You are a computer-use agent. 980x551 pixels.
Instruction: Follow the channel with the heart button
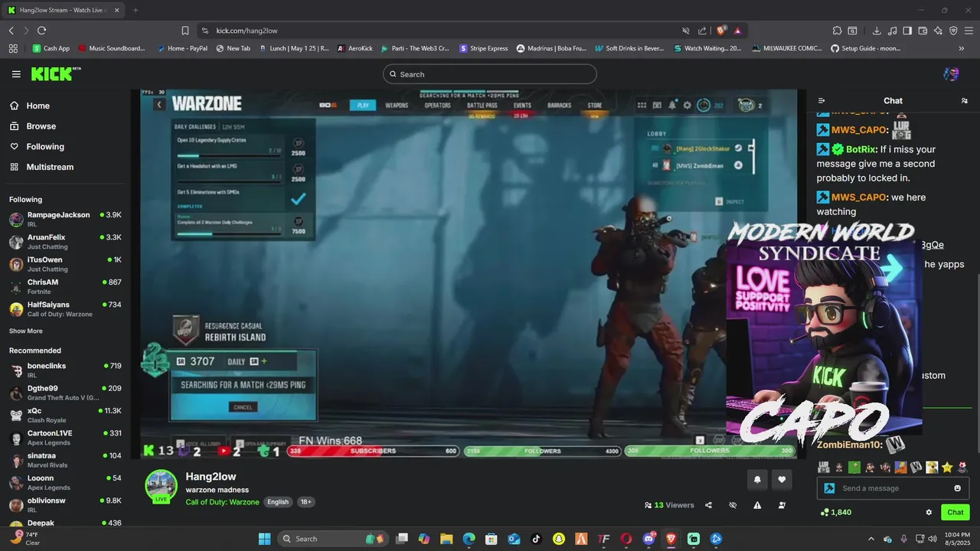782,480
